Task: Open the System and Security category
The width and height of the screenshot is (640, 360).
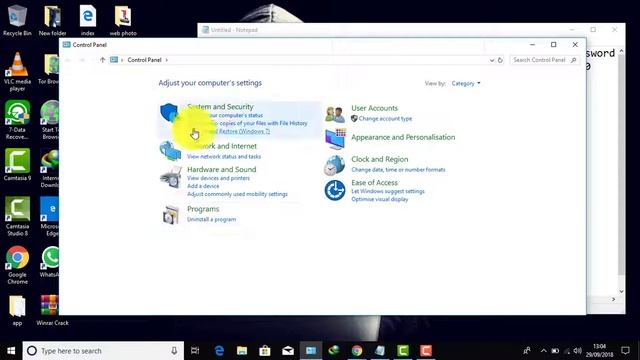Action: (220, 107)
